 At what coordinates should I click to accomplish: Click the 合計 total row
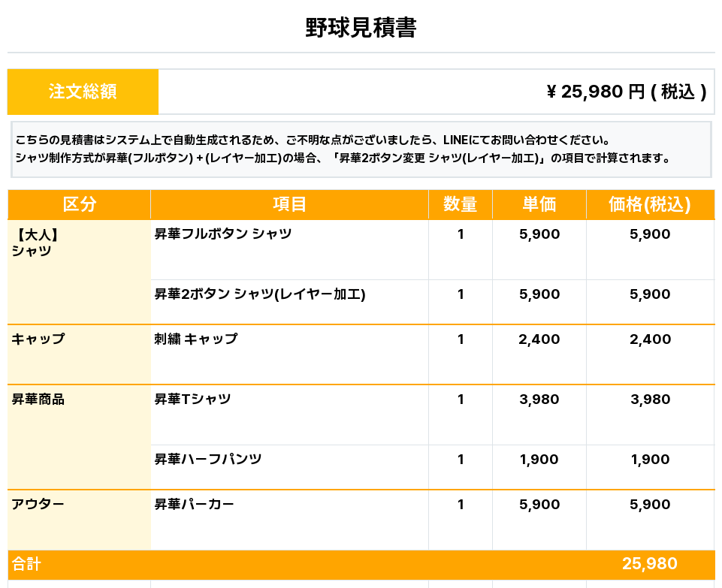coord(361,565)
